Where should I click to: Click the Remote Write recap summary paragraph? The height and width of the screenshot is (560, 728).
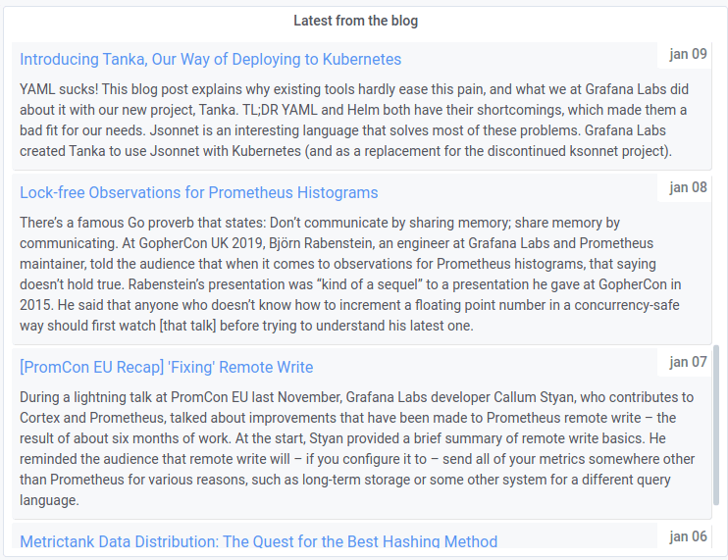coord(353,449)
